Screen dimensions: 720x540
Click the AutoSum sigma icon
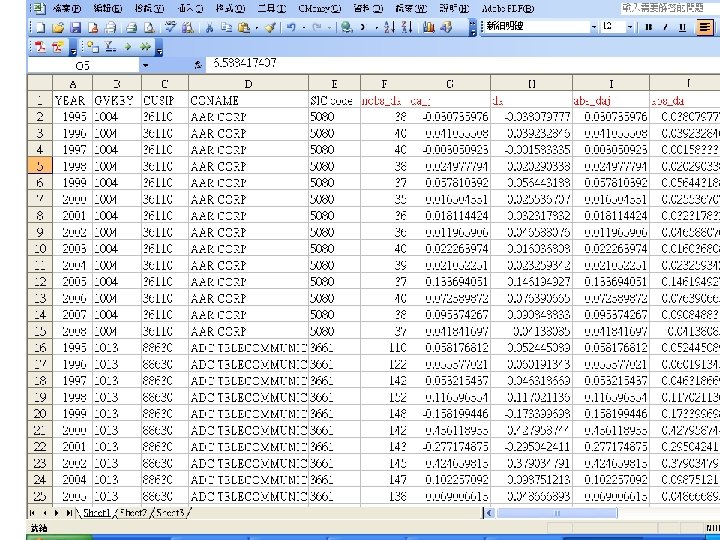pos(363,28)
